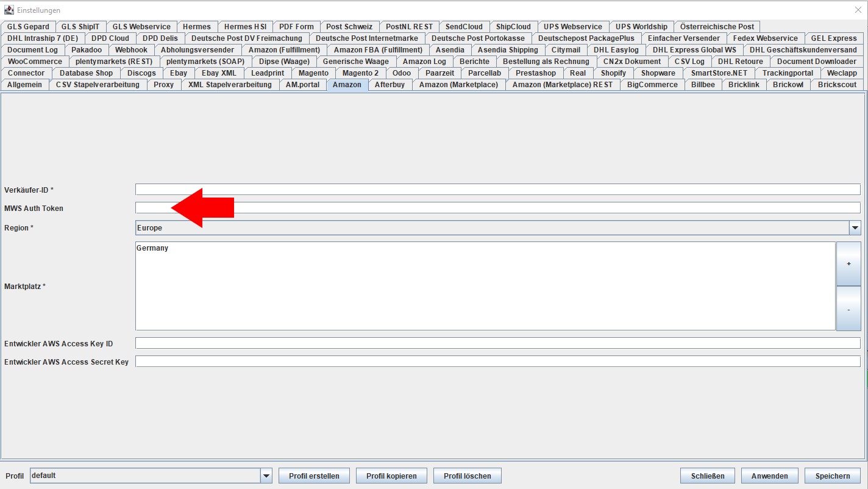Viewport: 868px width, 489px height.
Task: Click Profil löschen button
Action: pyautogui.click(x=468, y=476)
